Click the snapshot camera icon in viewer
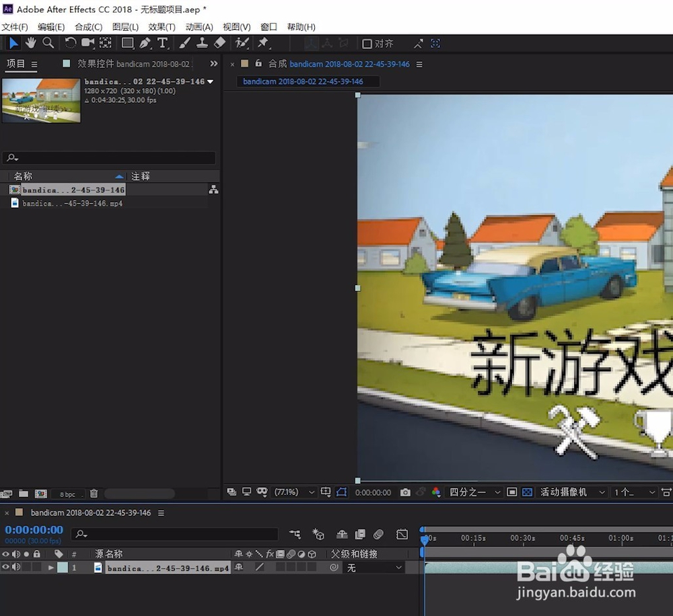 [x=405, y=492]
